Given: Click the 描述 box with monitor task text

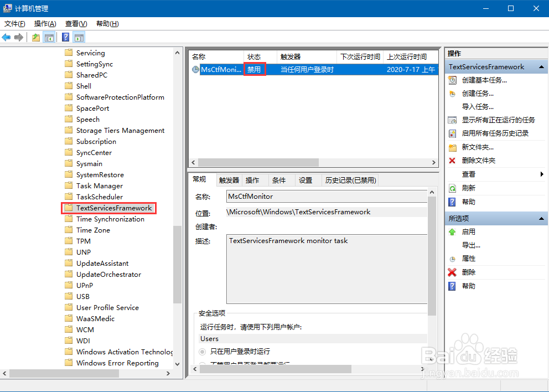Looking at the screenshot, I should pos(327,269).
